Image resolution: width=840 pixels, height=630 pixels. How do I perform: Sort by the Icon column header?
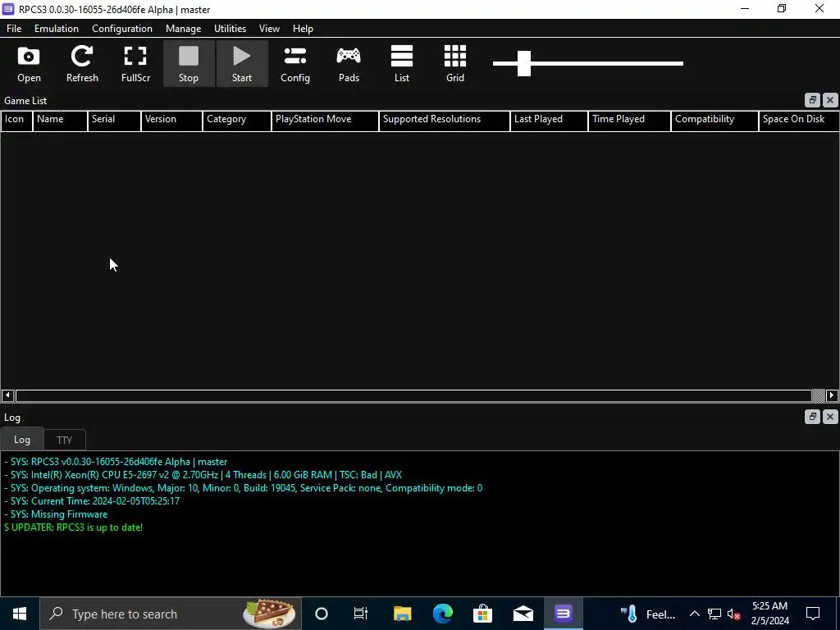click(x=16, y=121)
